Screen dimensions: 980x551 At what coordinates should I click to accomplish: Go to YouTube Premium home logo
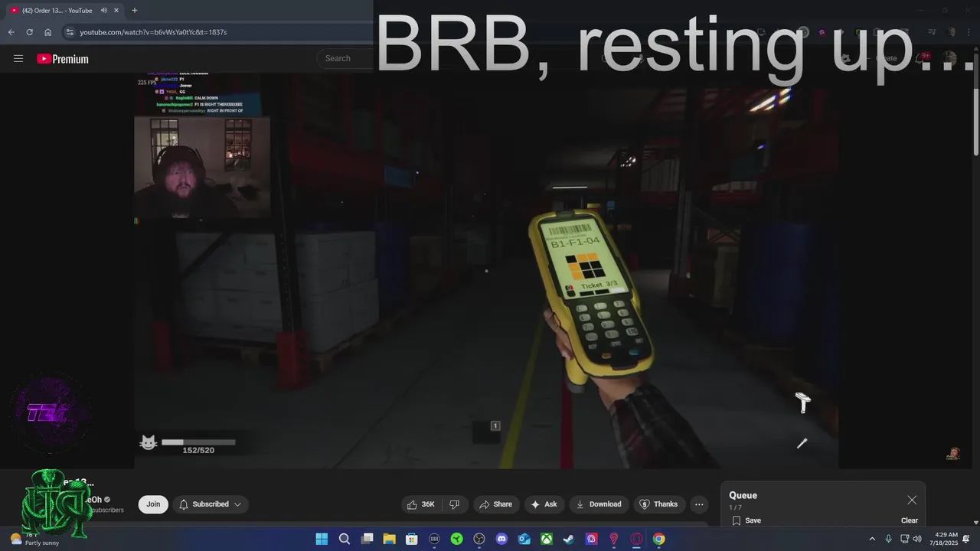pyautogui.click(x=63, y=59)
